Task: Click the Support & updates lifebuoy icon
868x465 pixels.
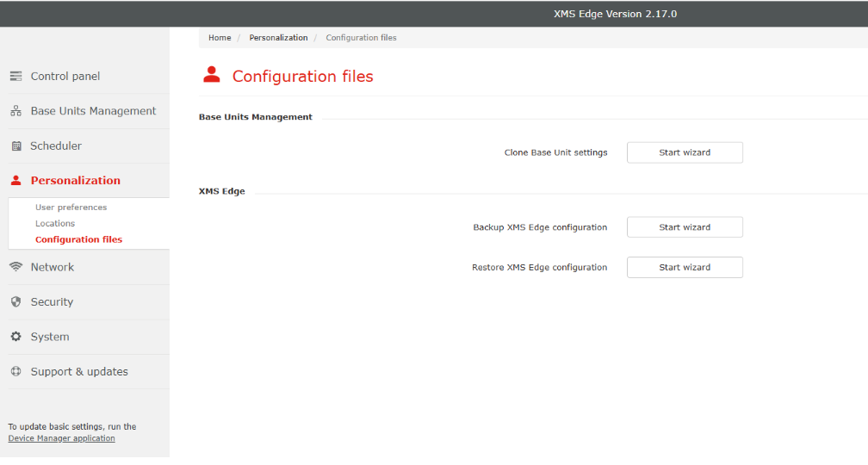Action: point(16,371)
